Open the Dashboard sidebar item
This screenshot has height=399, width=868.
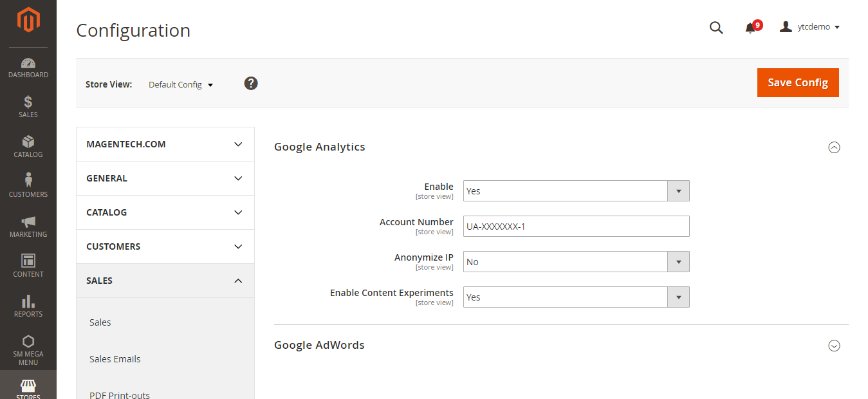[28, 68]
